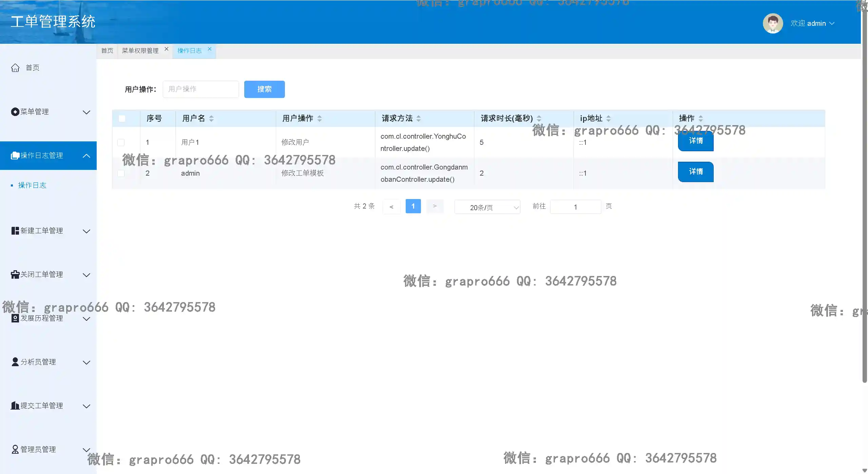Expand the 管理员管理 section chevron
The height and width of the screenshot is (474, 868).
coord(86,449)
